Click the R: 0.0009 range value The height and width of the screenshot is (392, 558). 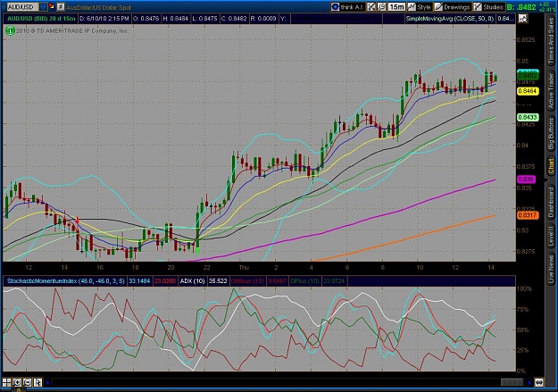click(263, 19)
